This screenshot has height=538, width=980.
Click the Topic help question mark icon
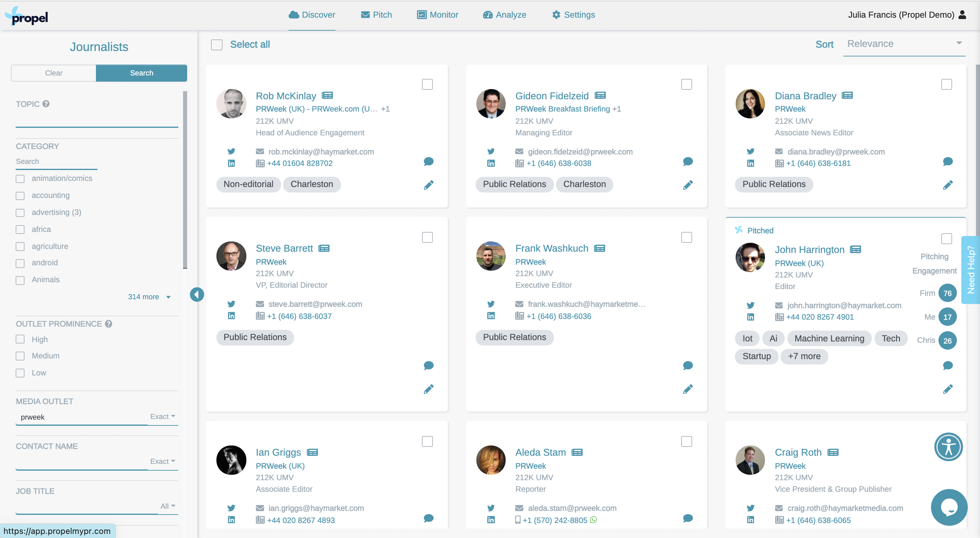coord(46,104)
